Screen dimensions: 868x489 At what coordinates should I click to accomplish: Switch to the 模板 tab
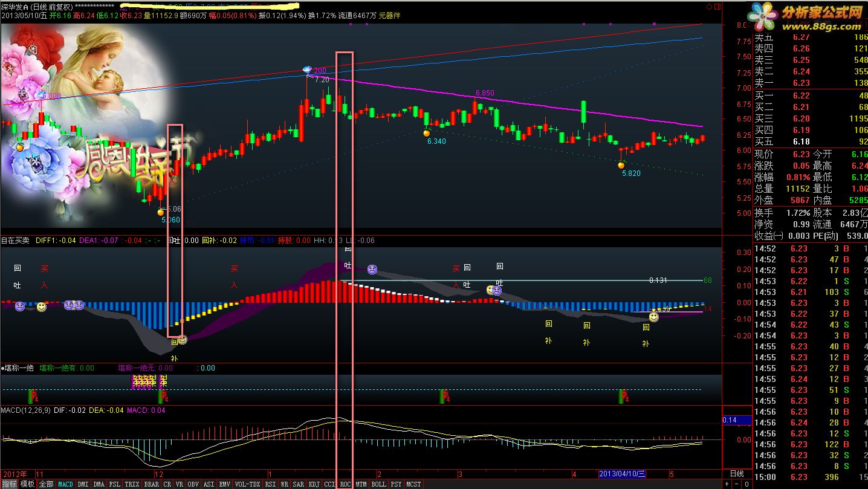pyautogui.click(x=27, y=484)
